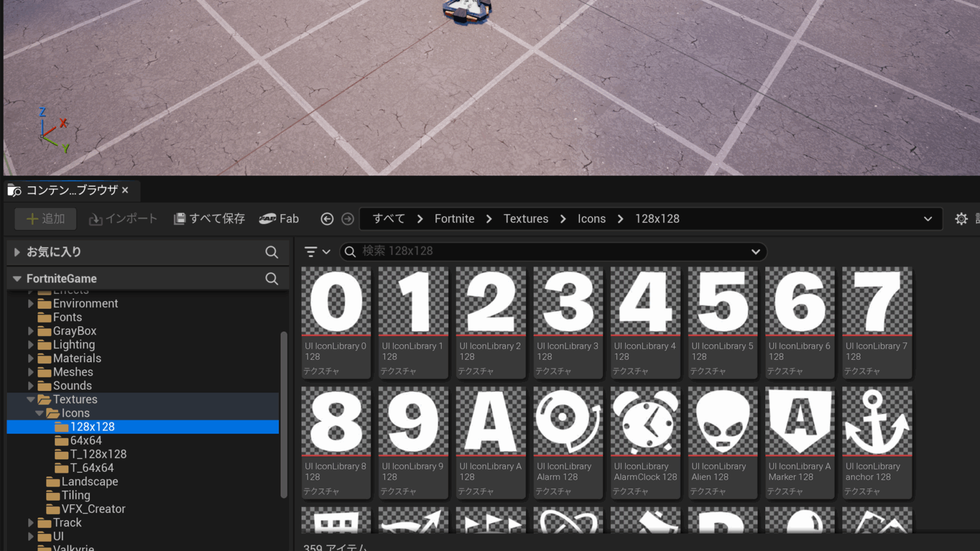Expand the Materials folder
Screen dimensions: 980x551
point(31,358)
